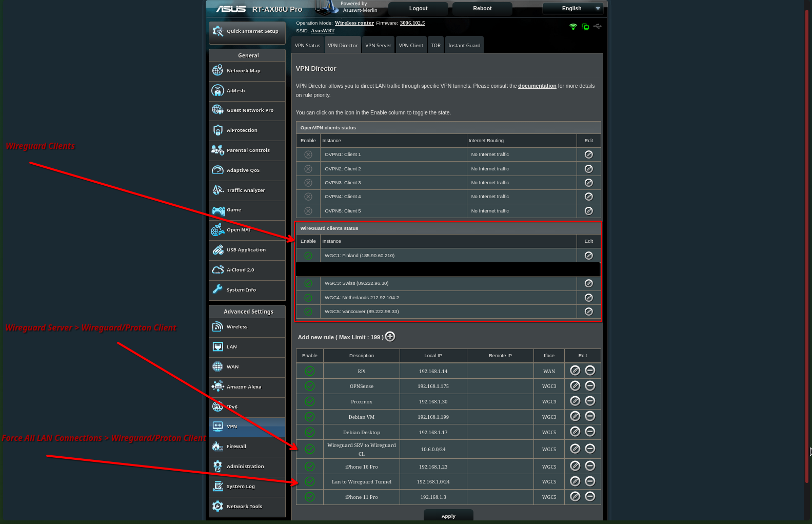Open the VPN Server tab

point(378,45)
